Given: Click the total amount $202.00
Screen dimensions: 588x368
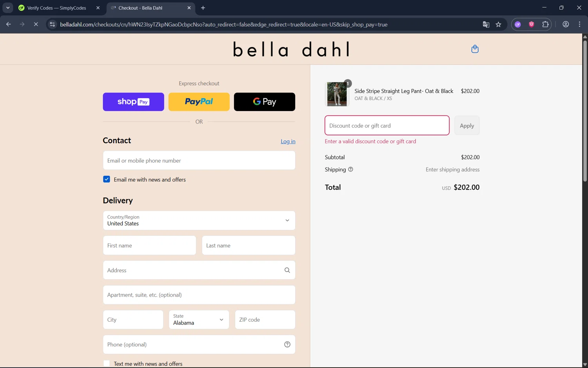Looking at the screenshot, I should pos(466,187).
